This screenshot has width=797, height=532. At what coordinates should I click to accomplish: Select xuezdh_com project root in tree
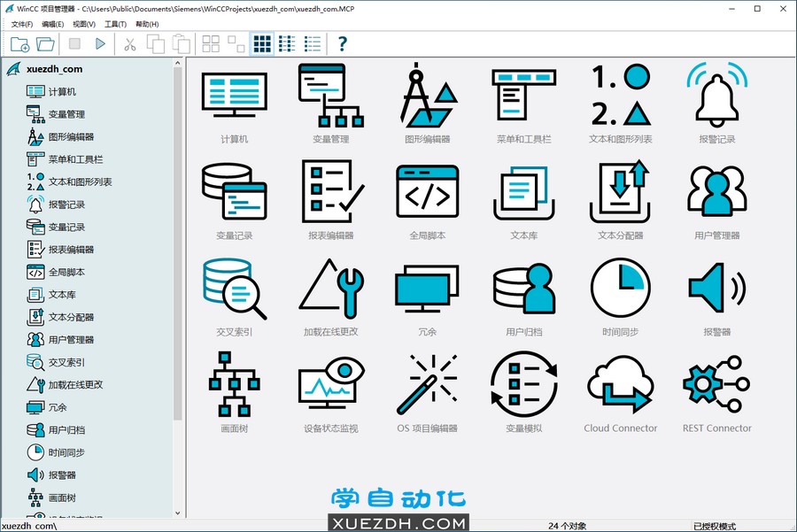pos(54,69)
